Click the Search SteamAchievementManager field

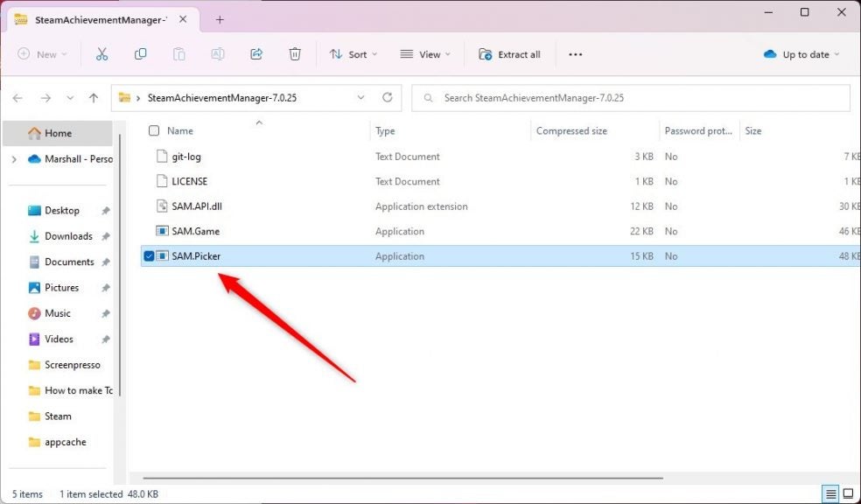point(630,98)
